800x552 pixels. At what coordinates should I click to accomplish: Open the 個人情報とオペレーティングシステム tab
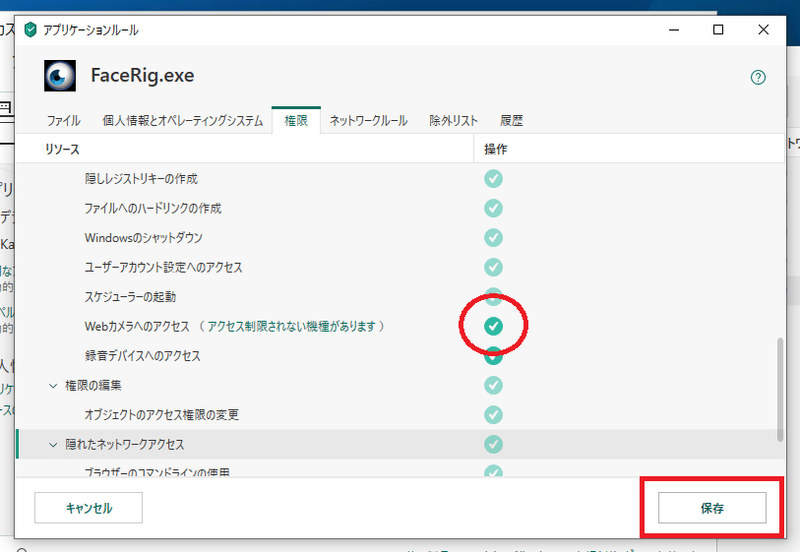[183, 120]
